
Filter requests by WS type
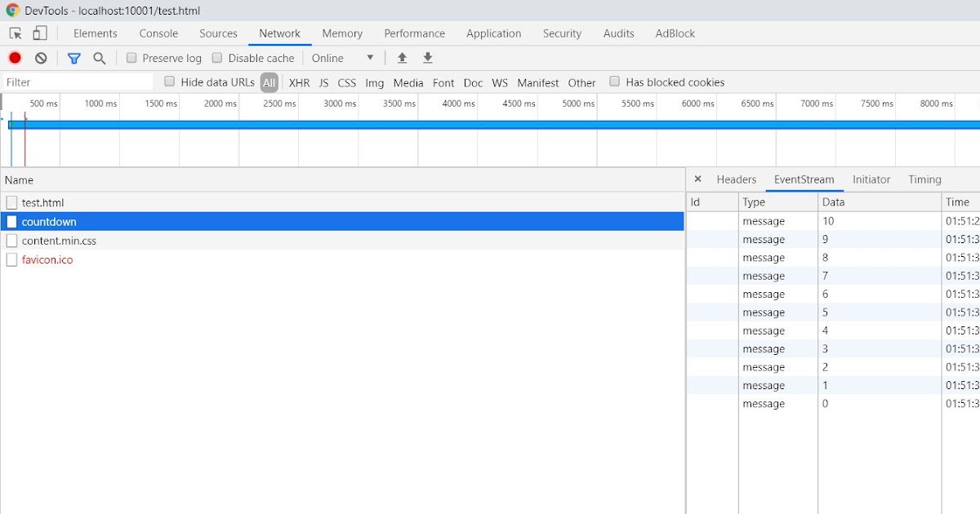coord(499,82)
